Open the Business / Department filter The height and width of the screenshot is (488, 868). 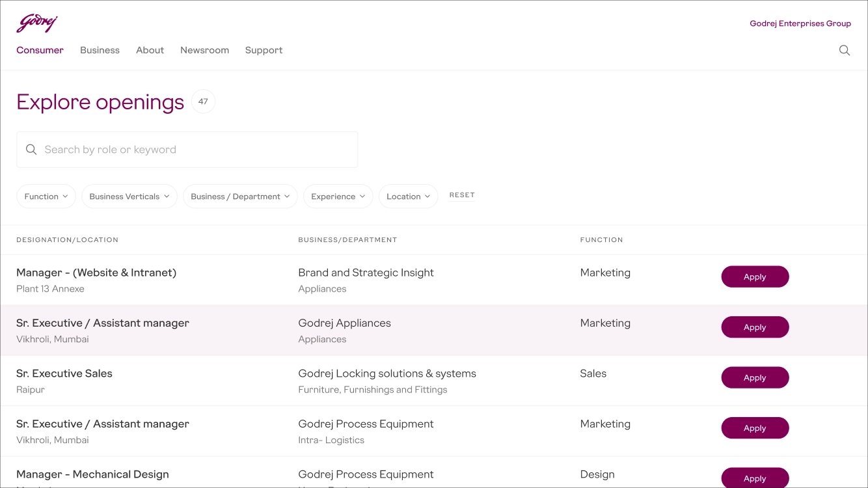click(239, 196)
